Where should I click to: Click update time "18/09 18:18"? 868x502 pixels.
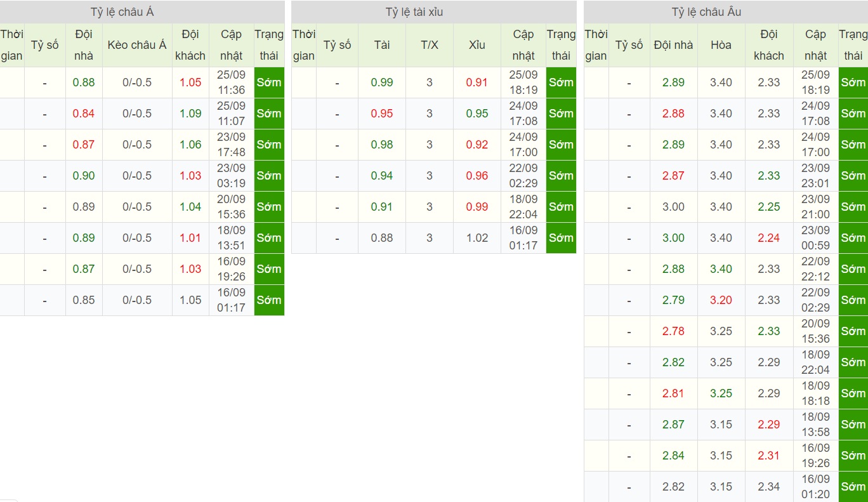point(815,393)
